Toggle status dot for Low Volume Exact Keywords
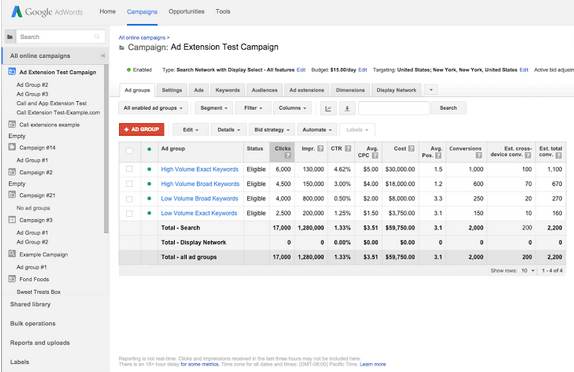Viewport: 574px width, 372px height. coord(149,213)
